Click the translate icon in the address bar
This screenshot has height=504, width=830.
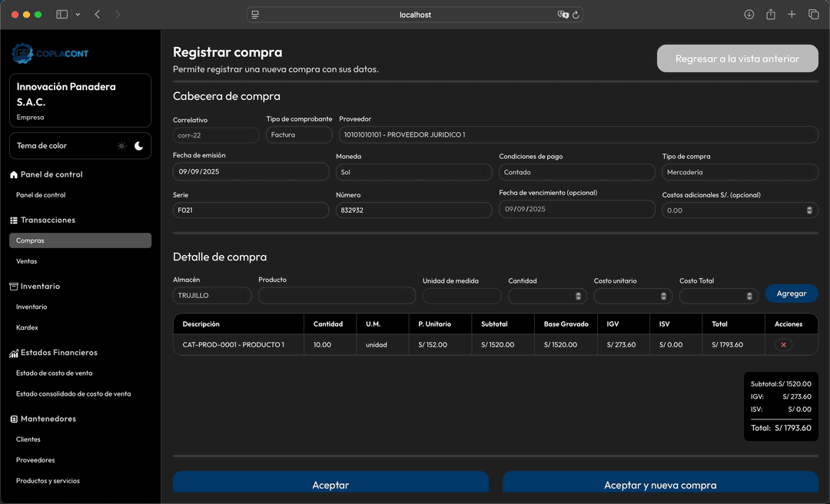pyautogui.click(x=560, y=14)
